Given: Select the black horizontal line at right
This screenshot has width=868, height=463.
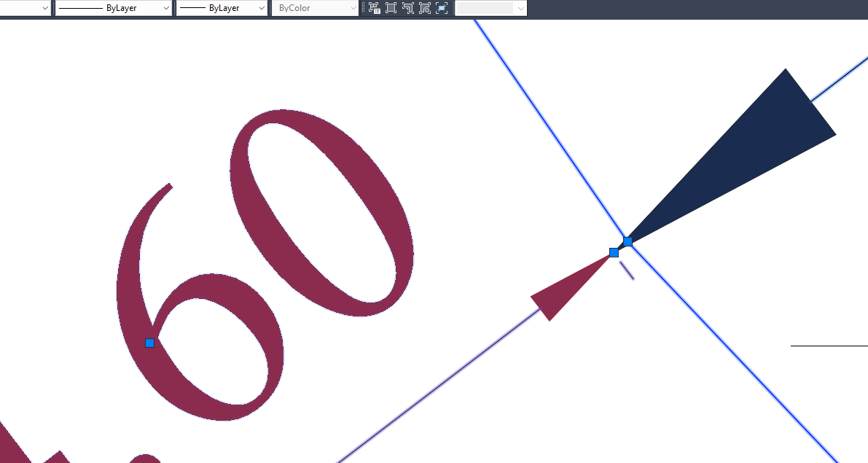Looking at the screenshot, I should [829, 346].
